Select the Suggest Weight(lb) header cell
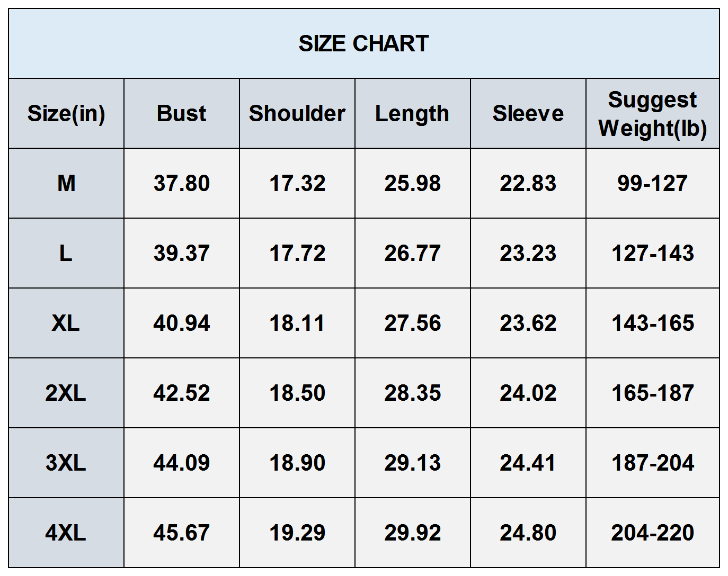Screen dimensions: 728x576 pos(652,113)
